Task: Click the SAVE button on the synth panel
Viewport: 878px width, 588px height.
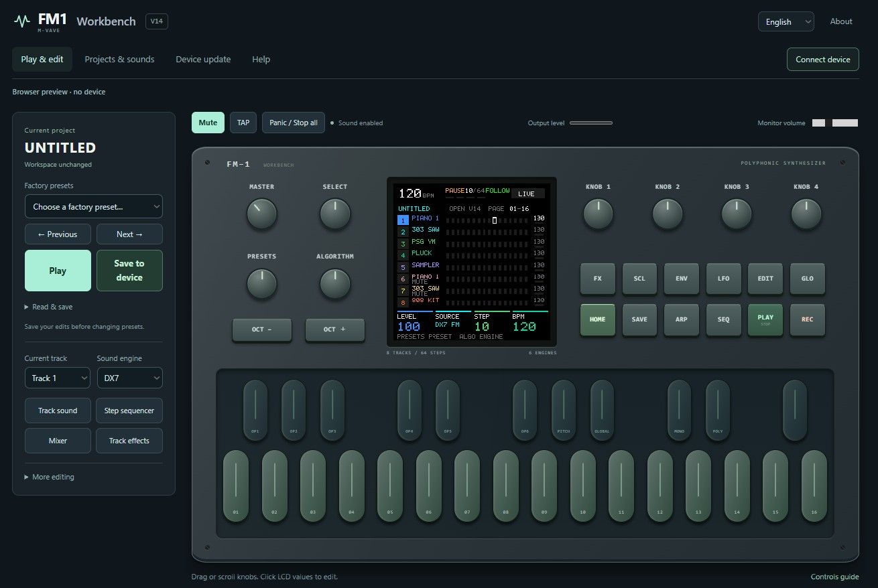Action: pos(639,319)
